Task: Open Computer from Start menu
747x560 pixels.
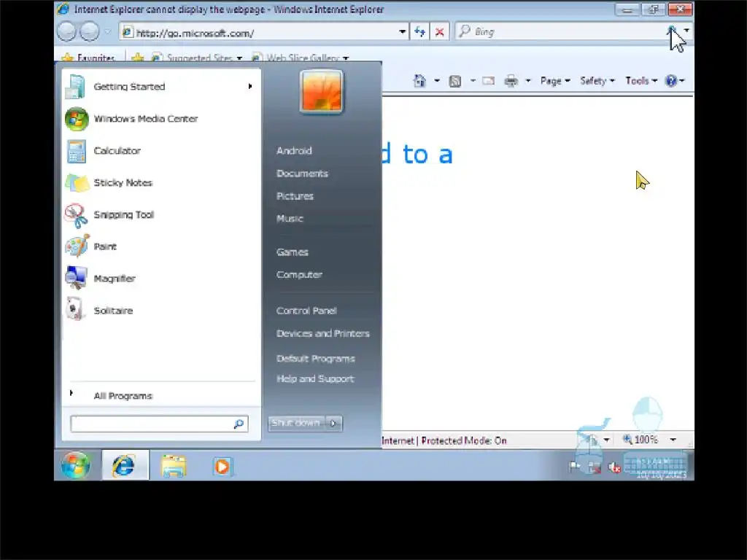Action: (x=299, y=274)
